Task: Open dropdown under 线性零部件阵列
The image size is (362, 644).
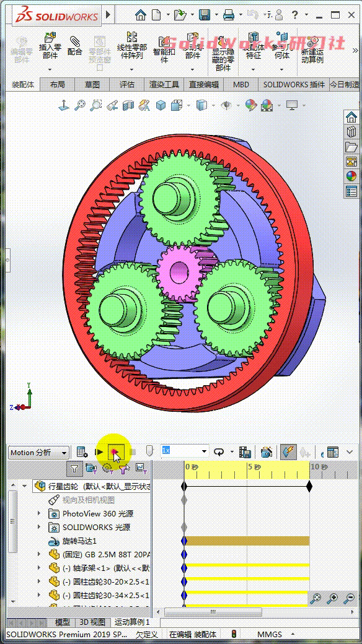Action: click(x=131, y=69)
